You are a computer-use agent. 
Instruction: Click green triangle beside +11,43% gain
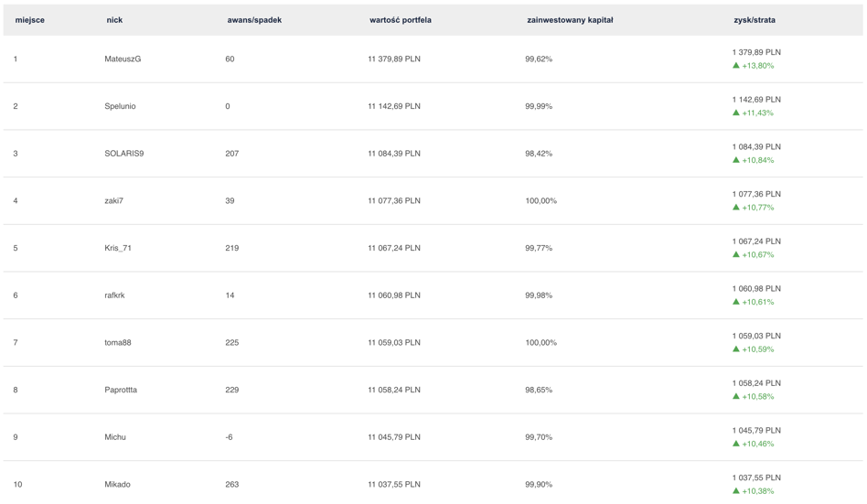(735, 113)
